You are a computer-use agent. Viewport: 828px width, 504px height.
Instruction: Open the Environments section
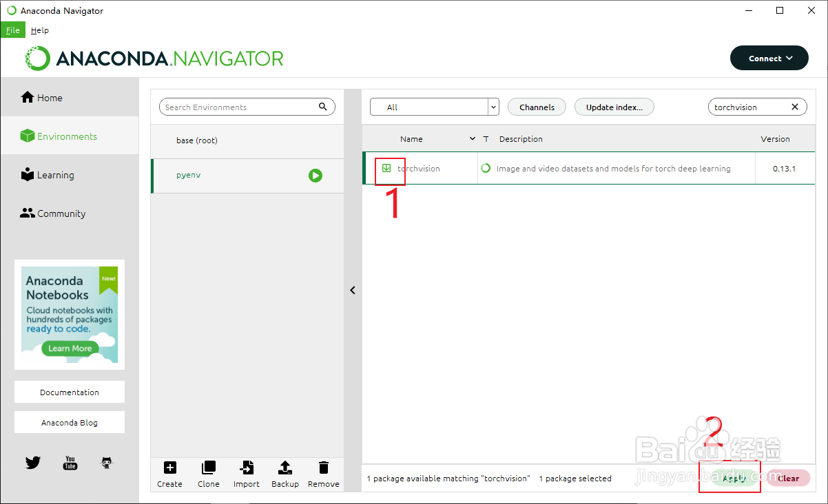[70, 136]
